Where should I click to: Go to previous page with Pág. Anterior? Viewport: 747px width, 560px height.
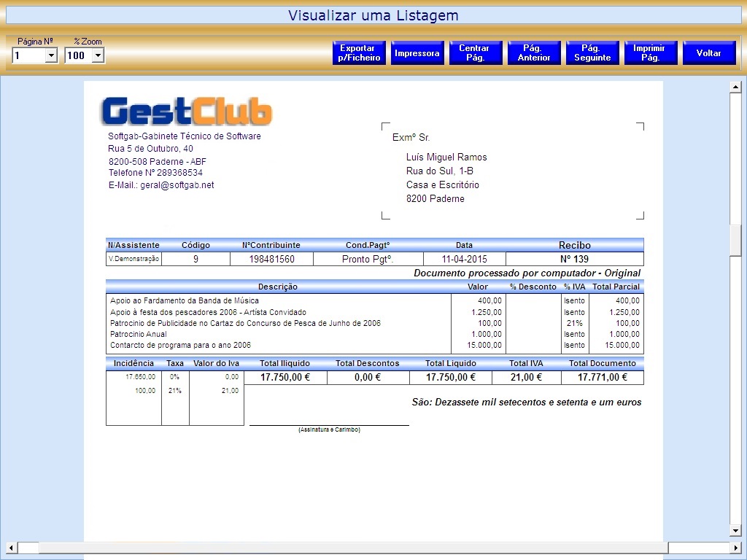(x=534, y=53)
